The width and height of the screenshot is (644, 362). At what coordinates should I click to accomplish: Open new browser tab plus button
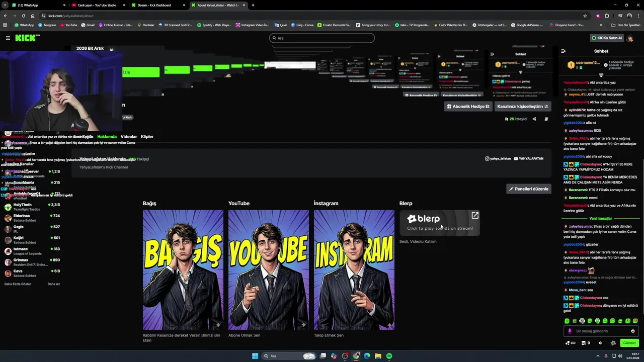click(253, 5)
